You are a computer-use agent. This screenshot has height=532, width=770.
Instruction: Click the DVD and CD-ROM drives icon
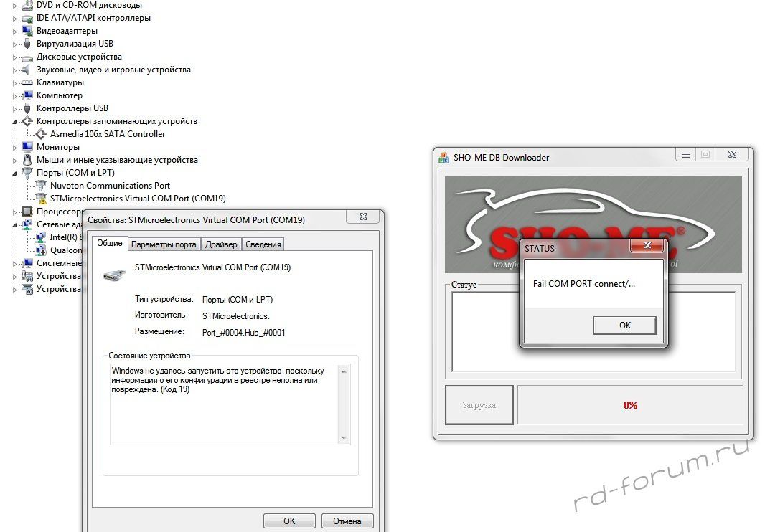tap(27, 5)
